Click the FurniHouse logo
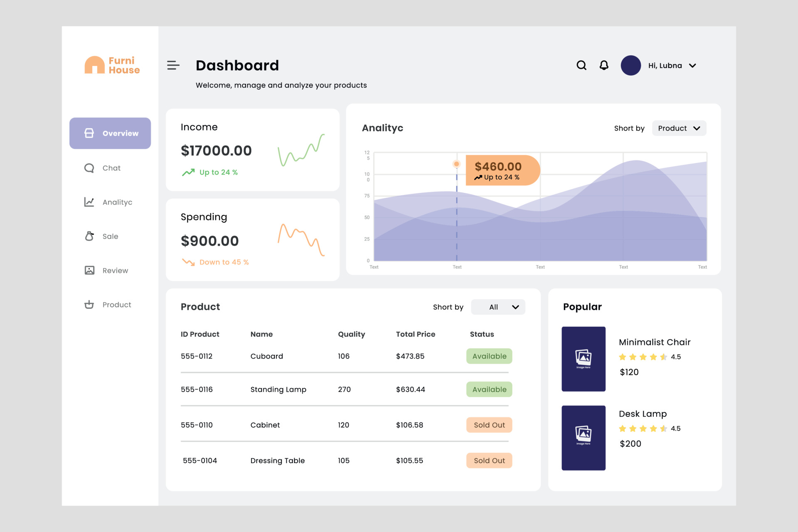This screenshot has width=798, height=532. [x=111, y=65]
